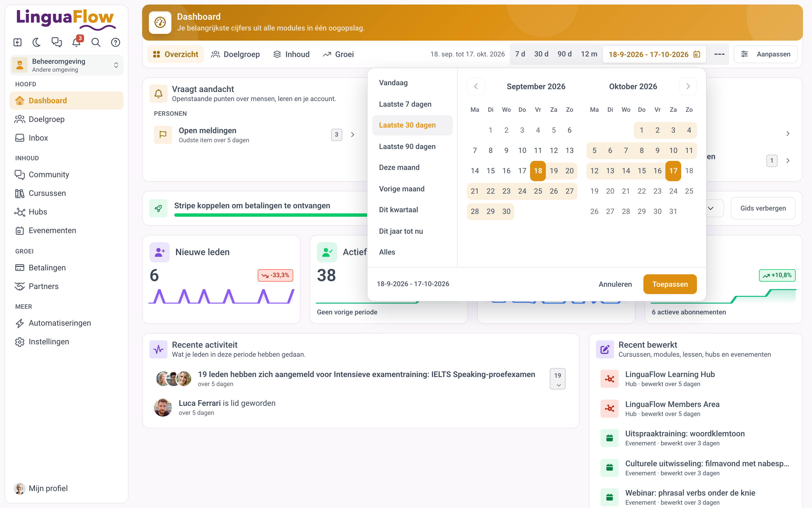The width and height of the screenshot is (812, 508).
Task: Choose the Dit kwartaal preset
Action: pyautogui.click(x=412, y=210)
